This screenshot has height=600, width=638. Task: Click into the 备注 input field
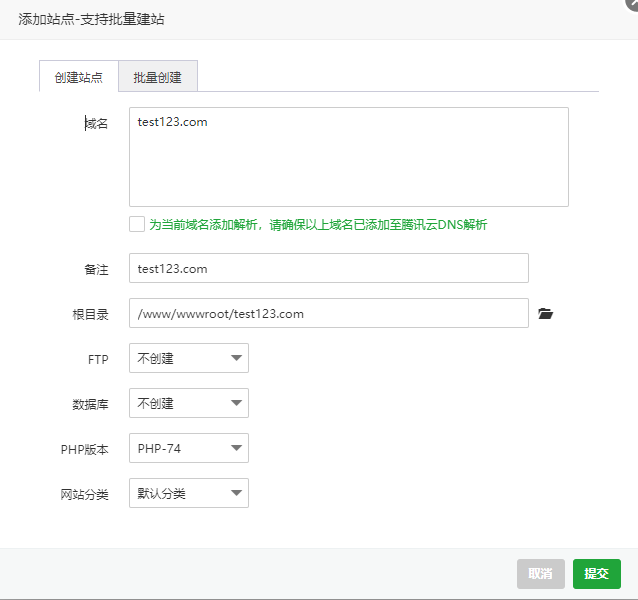[x=328, y=268]
